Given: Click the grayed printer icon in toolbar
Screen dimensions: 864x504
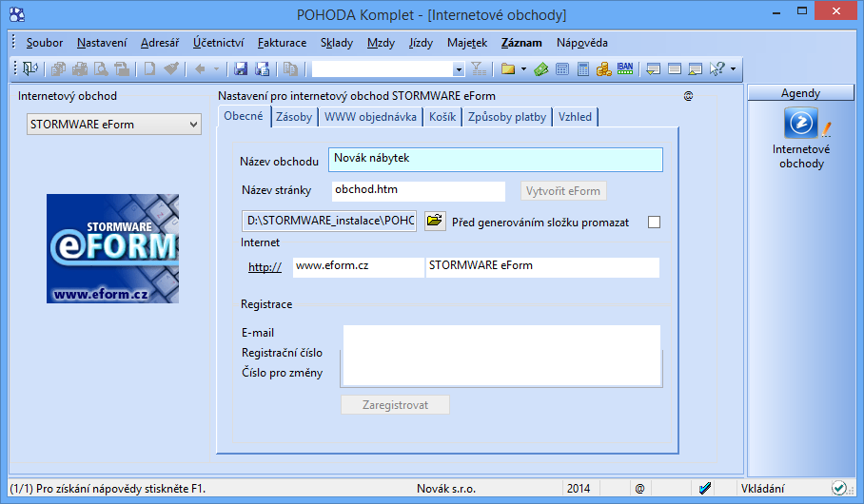Looking at the screenshot, I should pos(80,68).
